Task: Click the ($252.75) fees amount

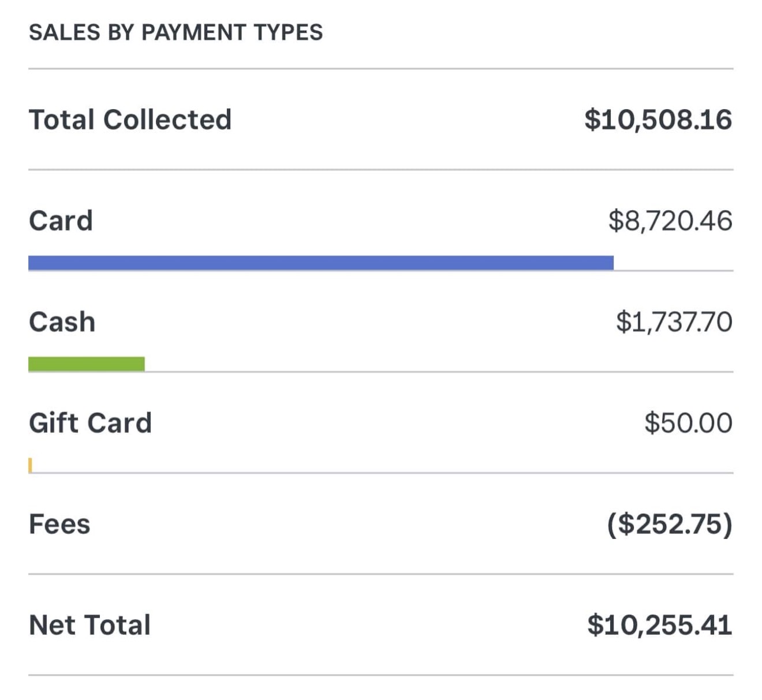Action: point(670,524)
